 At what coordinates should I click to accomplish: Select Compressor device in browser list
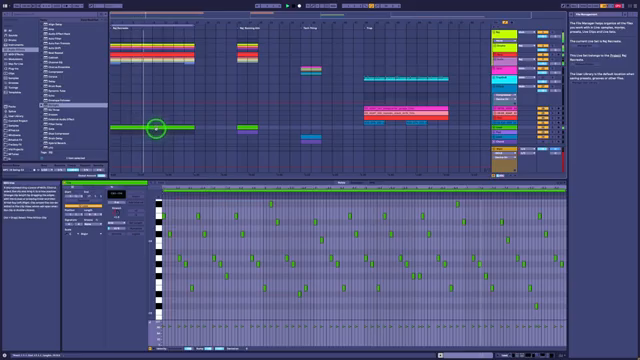(56, 72)
